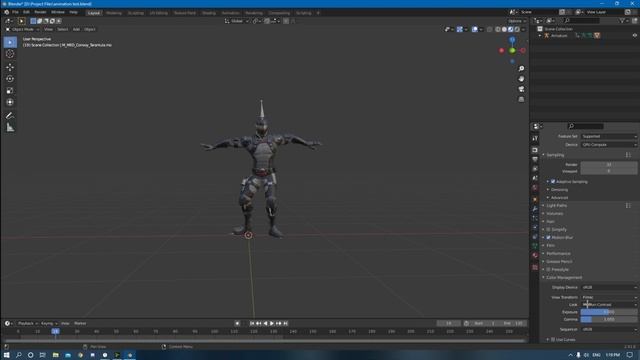640x360 pixels.
Task: Switch to solid viewport shading
Action: click(x=504, y=29)
